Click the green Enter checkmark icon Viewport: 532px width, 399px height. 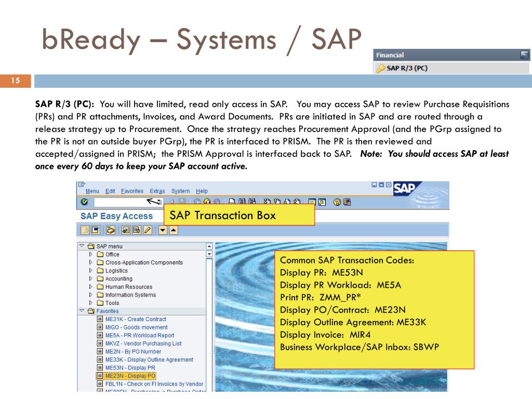point(85,202)
